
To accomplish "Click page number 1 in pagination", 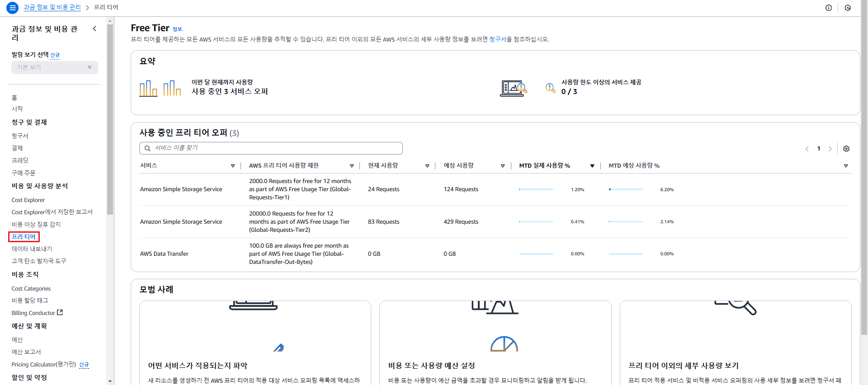I will (819, 149).
